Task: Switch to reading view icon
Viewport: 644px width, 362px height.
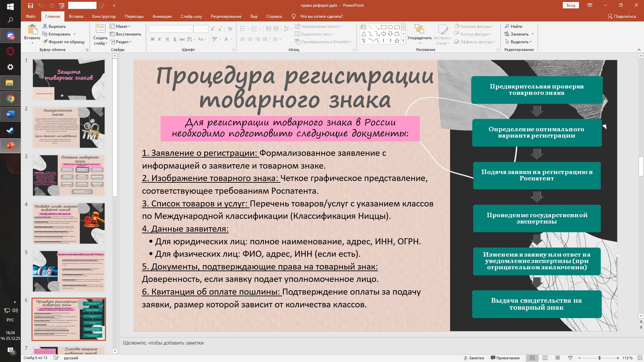Action: (x=557, y=358)
